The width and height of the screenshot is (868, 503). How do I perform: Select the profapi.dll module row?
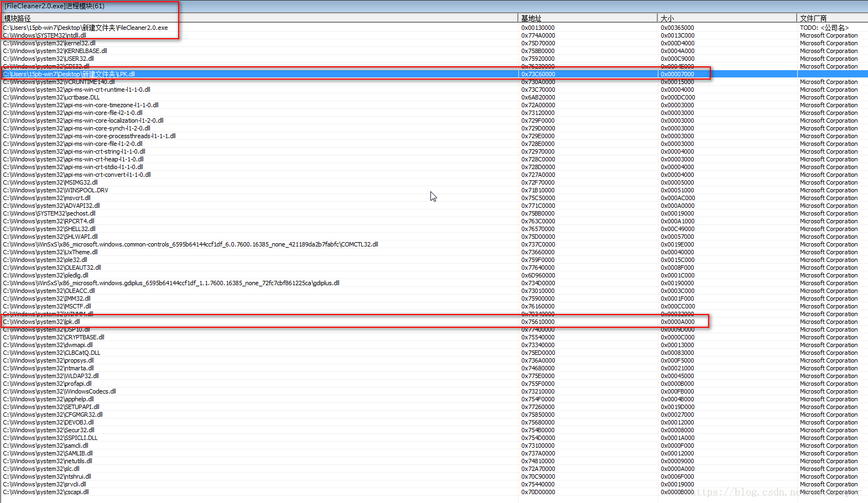pyautogui.click(x=434, y=384)
